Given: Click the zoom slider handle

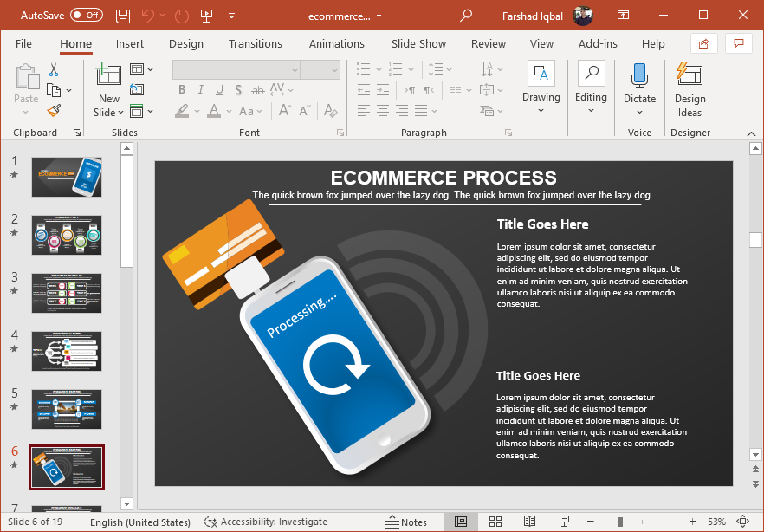Looking at the screenshot, I should (x=620, y=522).
